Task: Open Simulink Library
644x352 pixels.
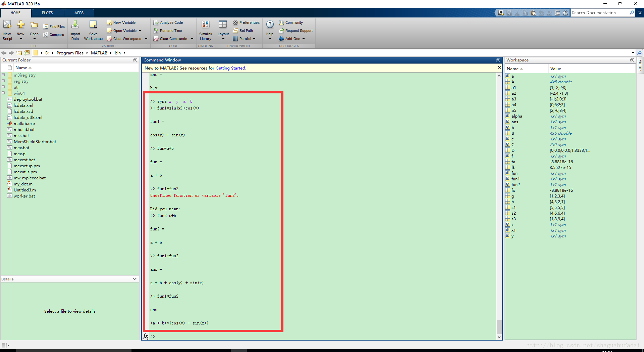Action: coord(206,30)
